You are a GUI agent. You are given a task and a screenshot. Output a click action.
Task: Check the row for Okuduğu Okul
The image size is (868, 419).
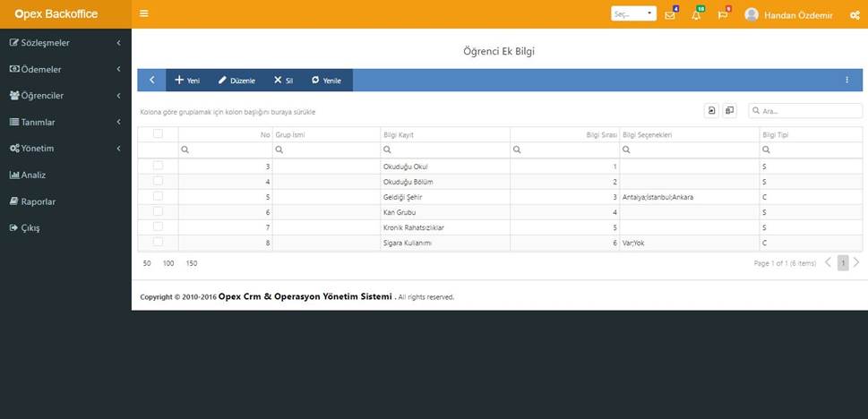159,166
